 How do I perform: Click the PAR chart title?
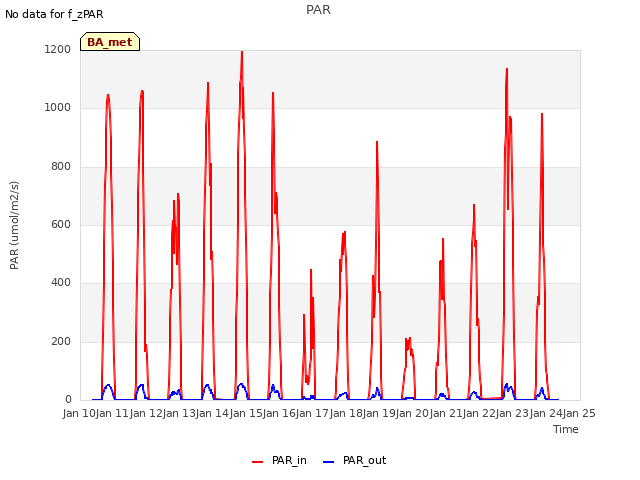point(318,10)
